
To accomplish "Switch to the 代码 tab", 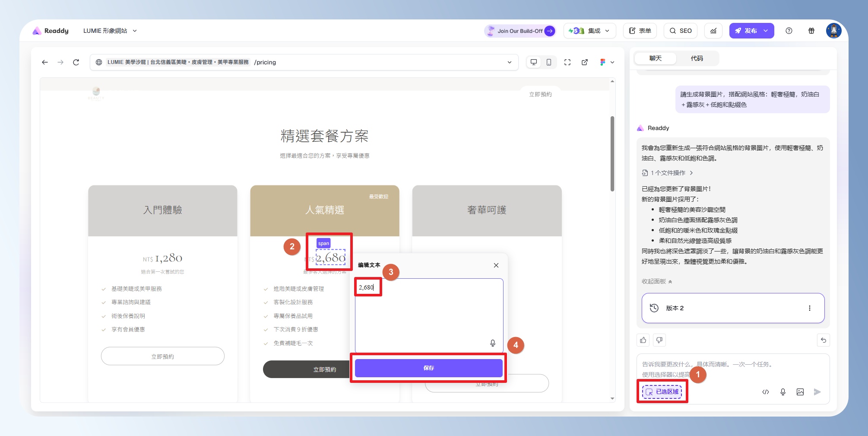I will [697, 58].
